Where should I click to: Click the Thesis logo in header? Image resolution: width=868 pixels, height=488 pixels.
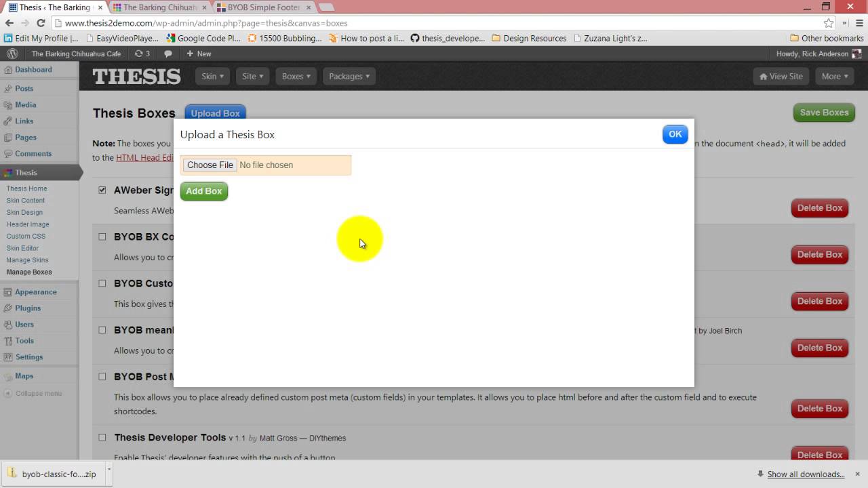coord(137,77)
